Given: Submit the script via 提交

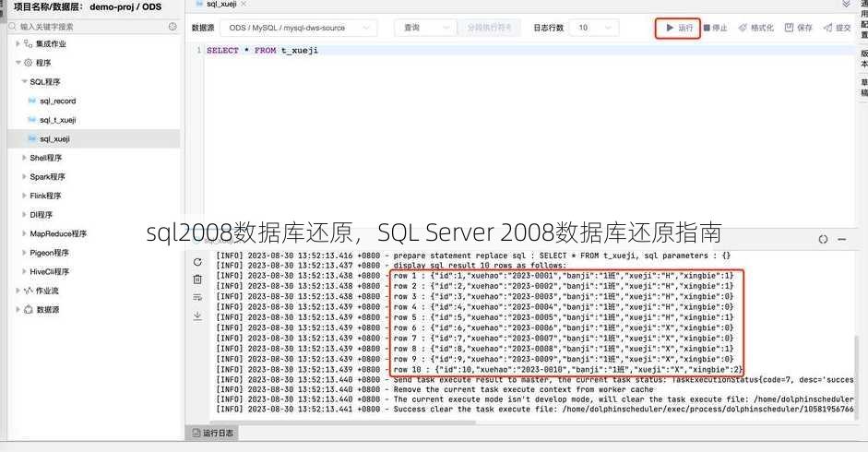Looking at the screenshot, I should click(x=837, y=28).
